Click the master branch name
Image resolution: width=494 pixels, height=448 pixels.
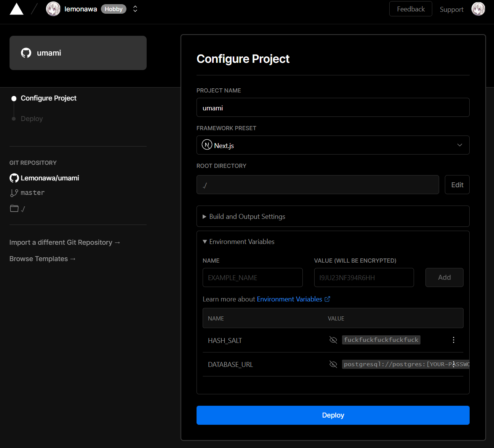click(33, 193)
